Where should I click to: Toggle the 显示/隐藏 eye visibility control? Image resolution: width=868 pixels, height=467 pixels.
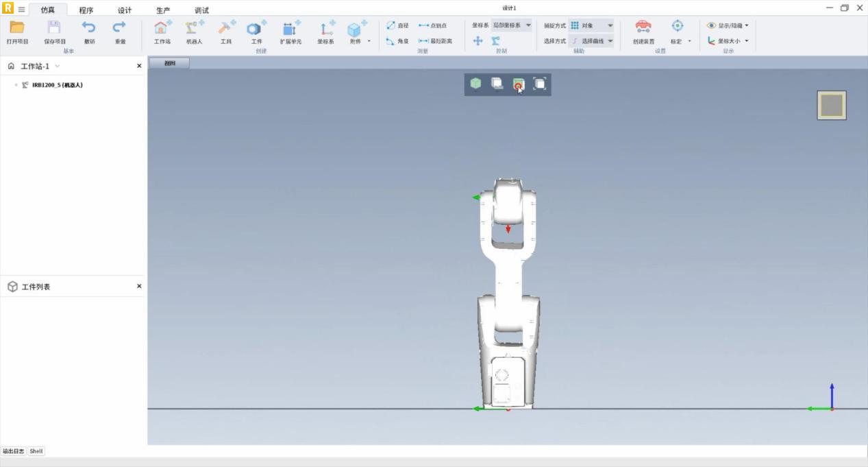click(x=728, y=25)
